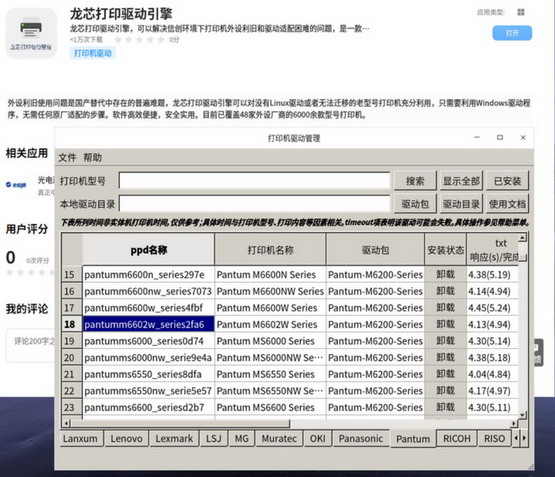Click the tab bar left scroll arrow
Viewport: 555px width, 477px height.
(516, 438)
